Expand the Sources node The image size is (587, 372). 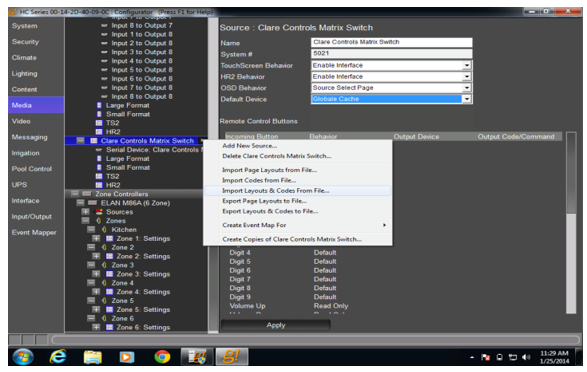(x=86, y=212)
